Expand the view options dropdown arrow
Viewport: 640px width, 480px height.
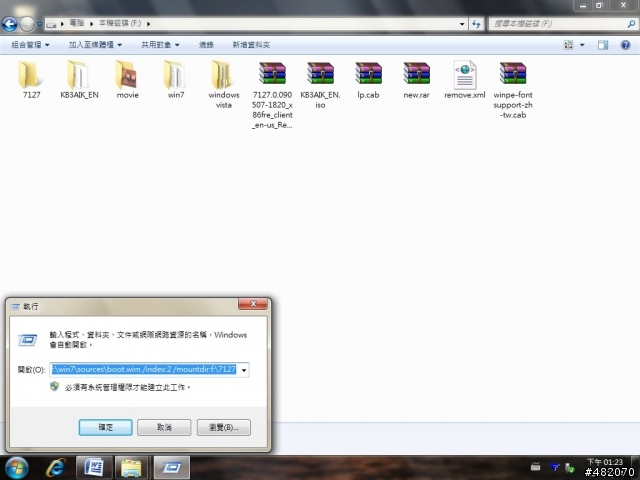(x=582, y=45)
